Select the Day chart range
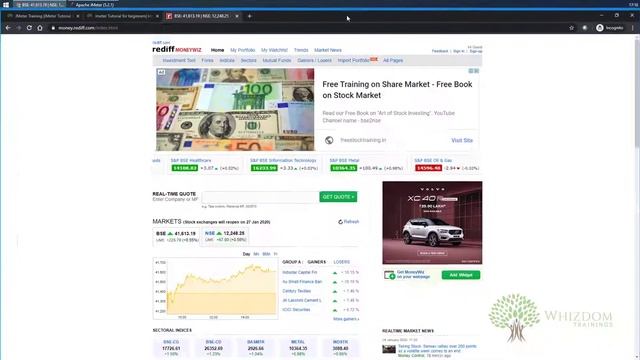 click(x=246, y=254)
